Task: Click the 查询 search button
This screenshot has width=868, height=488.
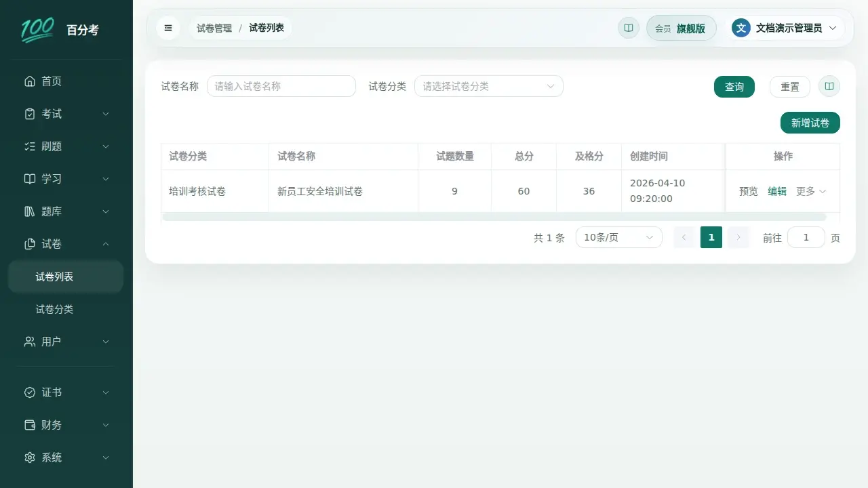Action: [x=734, y=87]
